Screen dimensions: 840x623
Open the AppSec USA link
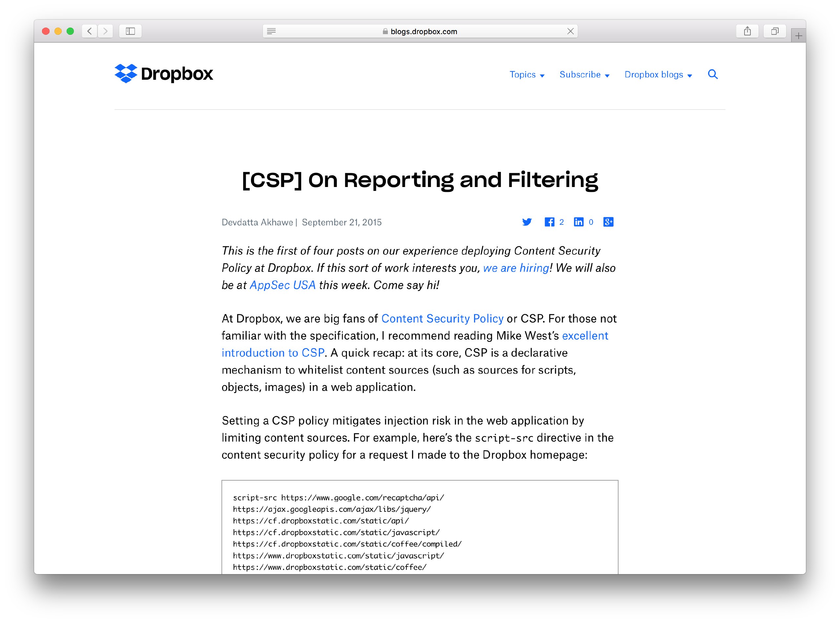(283, 285)
